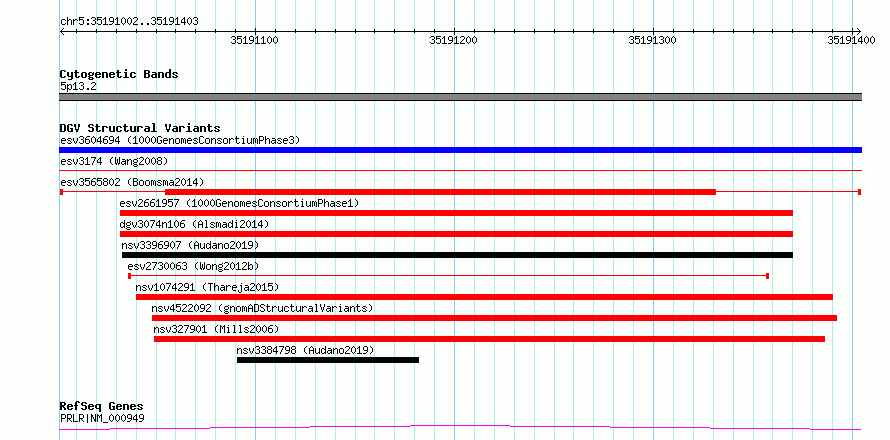
Task: Click the DGV Structural Variants track title
Action: click(x=140, y=128)
